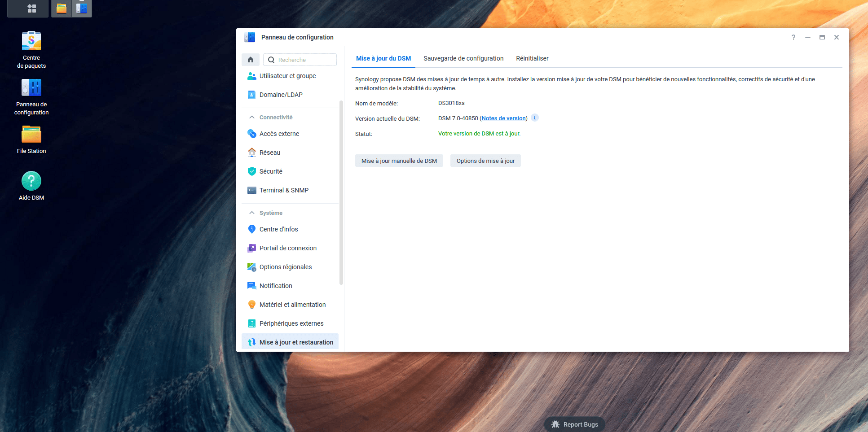Open the Notes de version link

click(x=503, y=118)
